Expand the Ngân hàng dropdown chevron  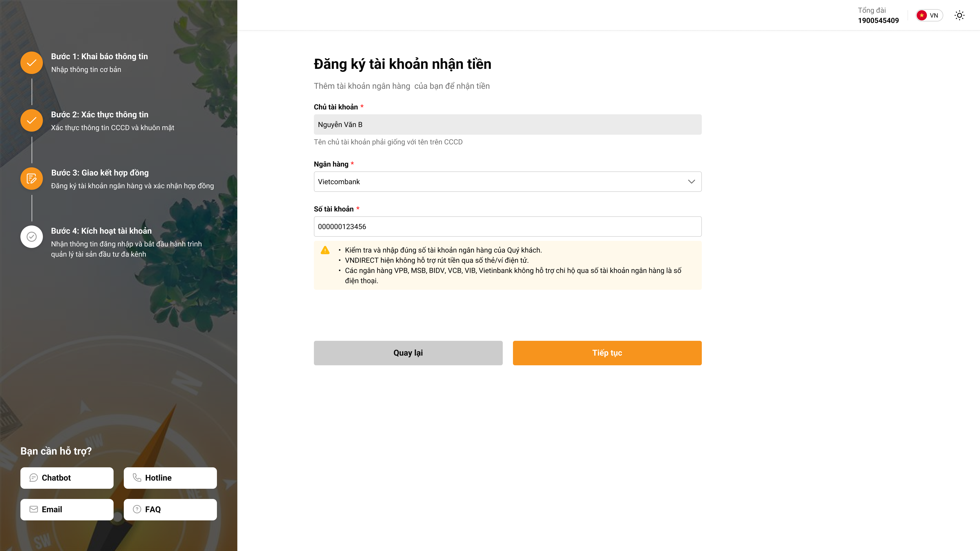pyautogui.click(x=692, y=182)
